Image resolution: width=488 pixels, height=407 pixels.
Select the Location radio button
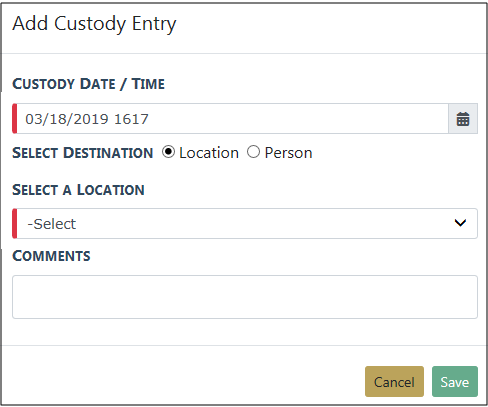pos(168,152)
